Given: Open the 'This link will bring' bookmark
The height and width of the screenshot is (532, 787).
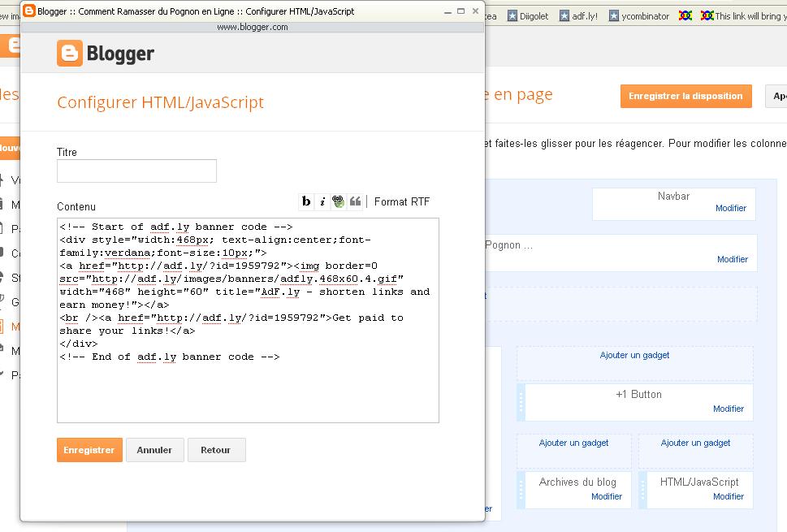Looking at the screenshot, I should pyautogui.click(x=743, y=16).
